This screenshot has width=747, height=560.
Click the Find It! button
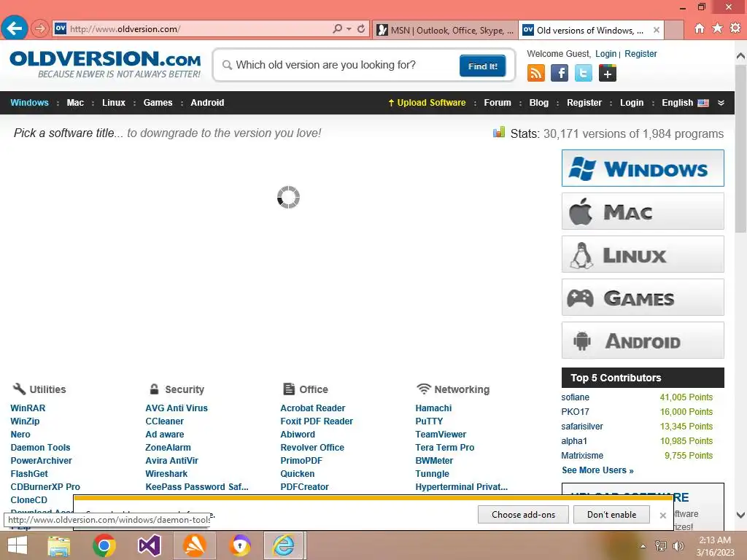pos(483,66)
